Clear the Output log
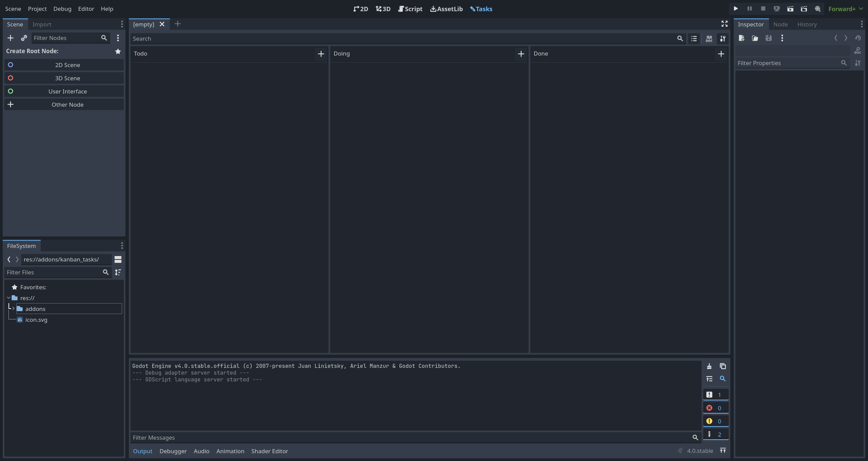This screenshot has width=868, height=461. point(709,366)
